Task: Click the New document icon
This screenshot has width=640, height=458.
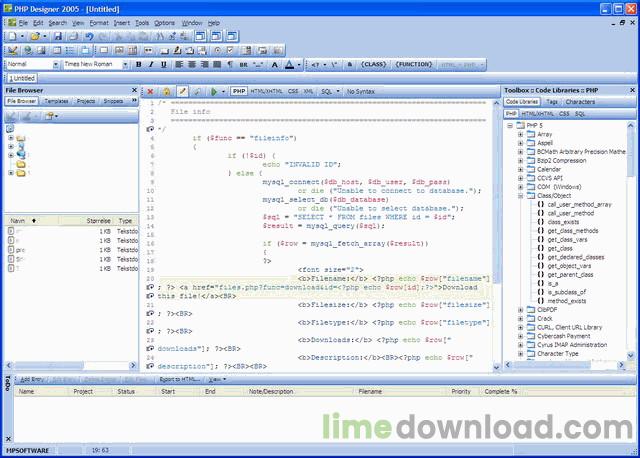Action: [13, 36]
